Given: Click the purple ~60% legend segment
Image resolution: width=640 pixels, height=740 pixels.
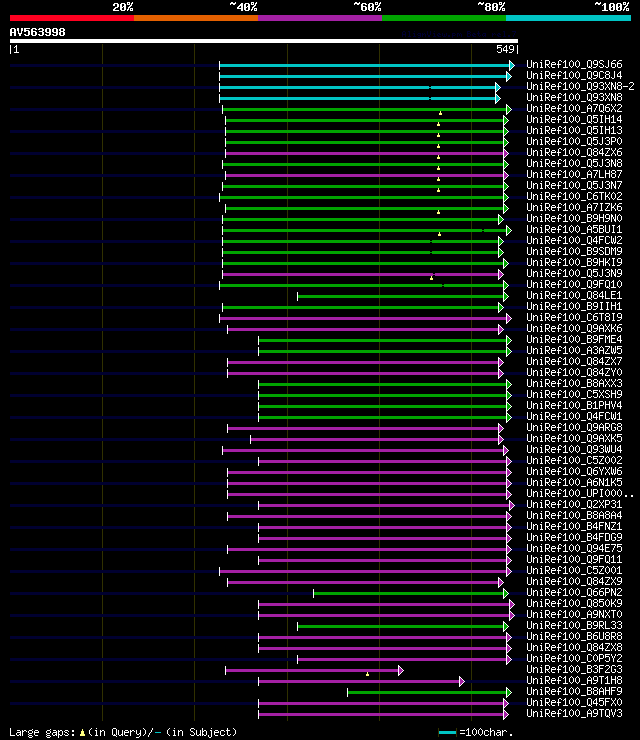Looking at the screenshot, I should pyautogui.click(x=320, y=18).
